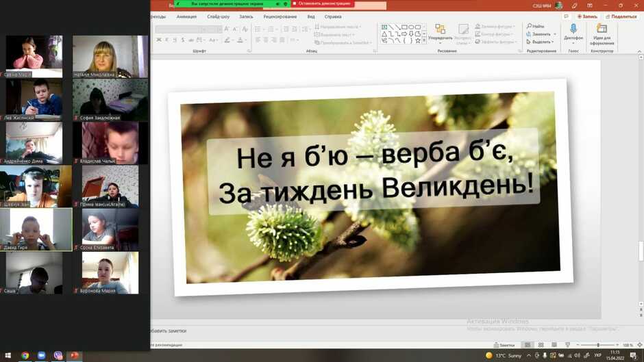
Task: Click fit slide to window icon
Action: [x=639, y=345]
